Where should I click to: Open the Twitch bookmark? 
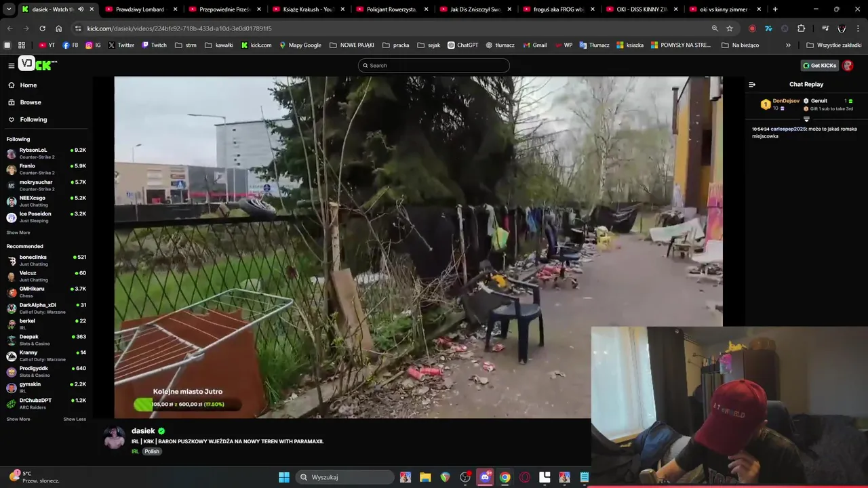[154, 45]
